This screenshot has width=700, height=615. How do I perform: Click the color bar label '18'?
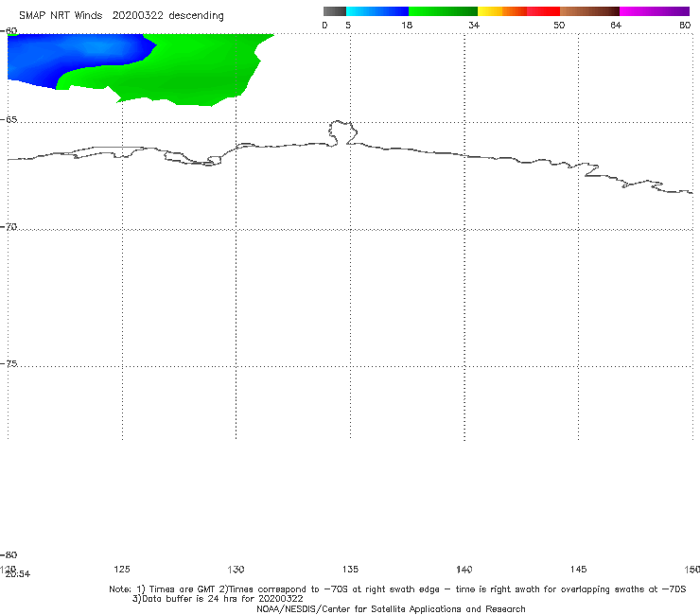(x=407, y=26)
